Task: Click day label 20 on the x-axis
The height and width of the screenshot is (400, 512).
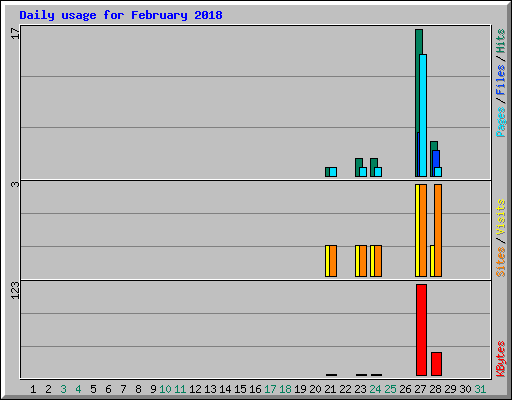Action: click(315, 389)
